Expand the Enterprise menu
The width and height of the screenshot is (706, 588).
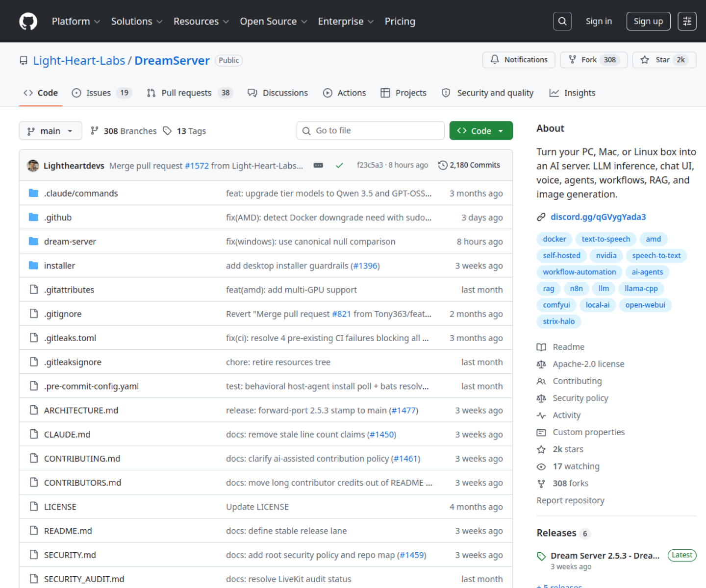pos(346,22)
